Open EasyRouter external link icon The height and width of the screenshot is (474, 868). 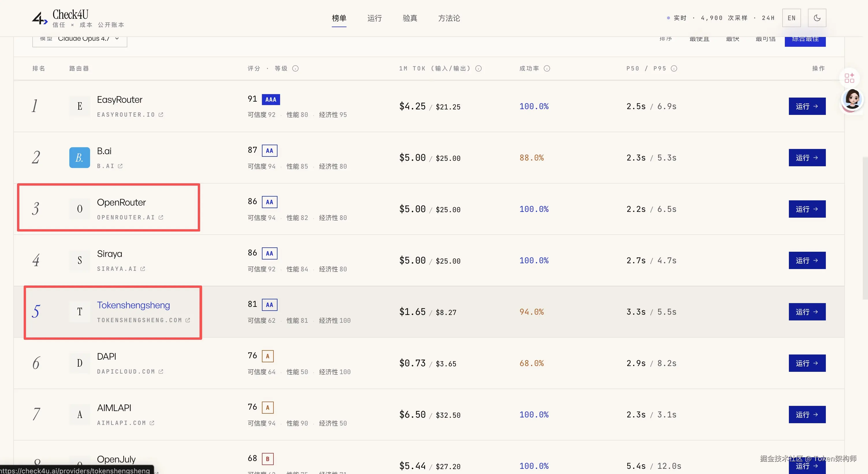point(161,115)
